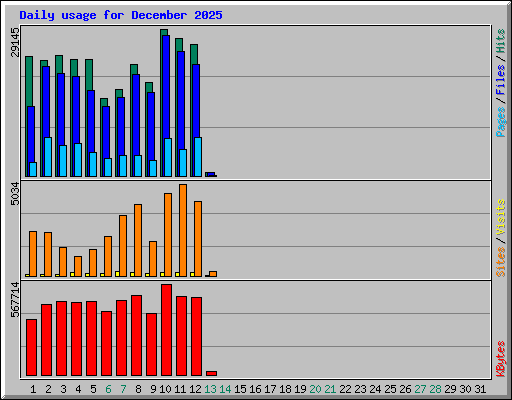The width and height of the screenshot is (512, 400).
Task: Click day 8 on the x-axis
Action: [x=138, y=389]
